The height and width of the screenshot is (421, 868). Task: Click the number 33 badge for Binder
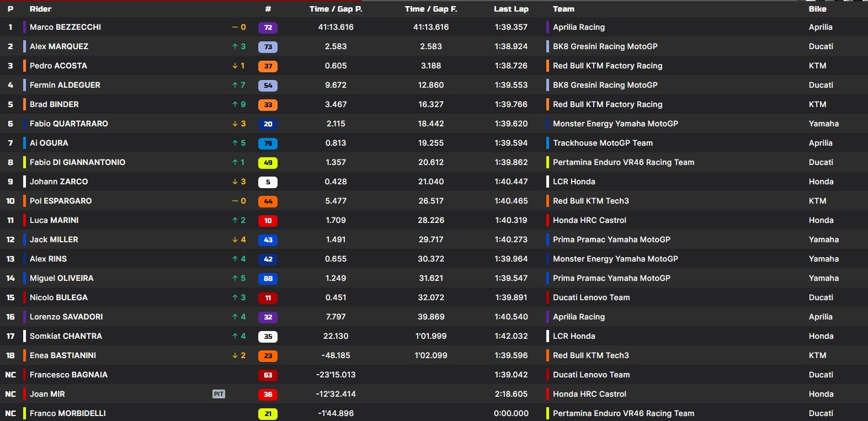click(268, 105)
